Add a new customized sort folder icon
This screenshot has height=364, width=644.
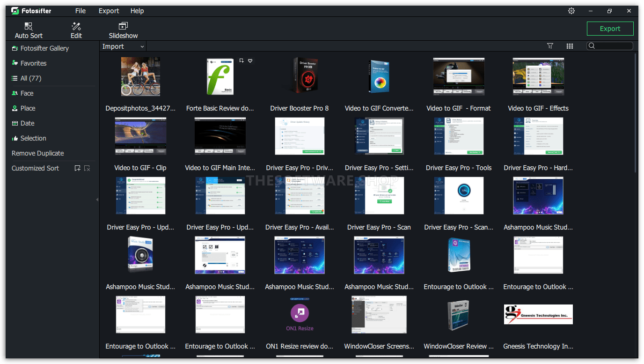pos(78,168)
